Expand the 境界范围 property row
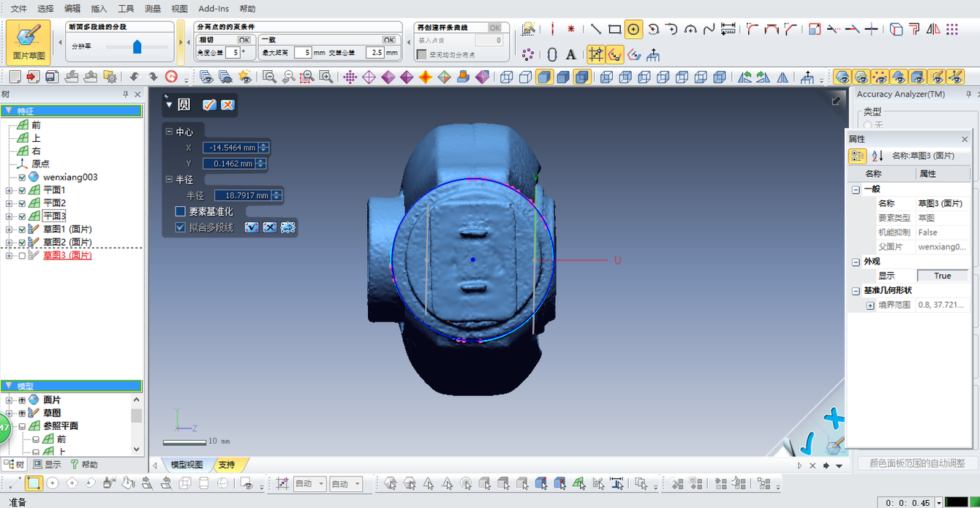 click(x=870, y=306)
